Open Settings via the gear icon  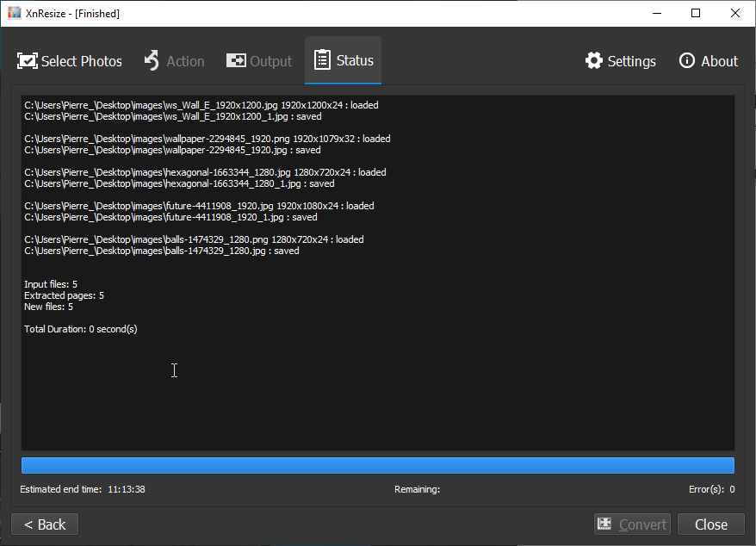tap(594, 61)
